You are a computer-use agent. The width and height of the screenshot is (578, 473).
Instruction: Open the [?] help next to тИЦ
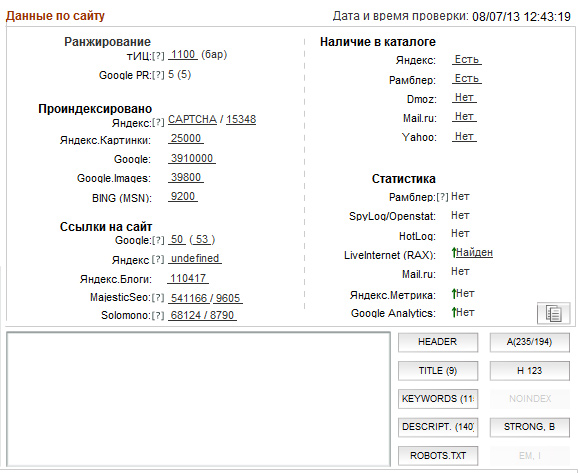coord(158,56)
